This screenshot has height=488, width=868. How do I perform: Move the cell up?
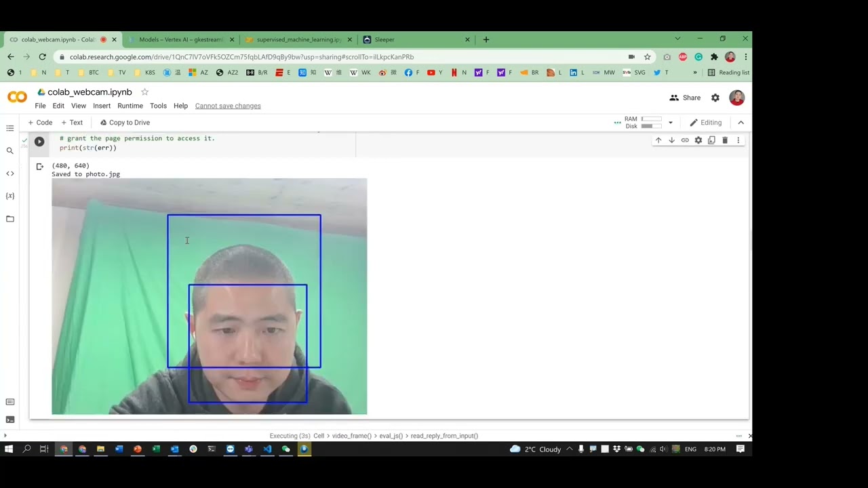click(x=658, y=140)
